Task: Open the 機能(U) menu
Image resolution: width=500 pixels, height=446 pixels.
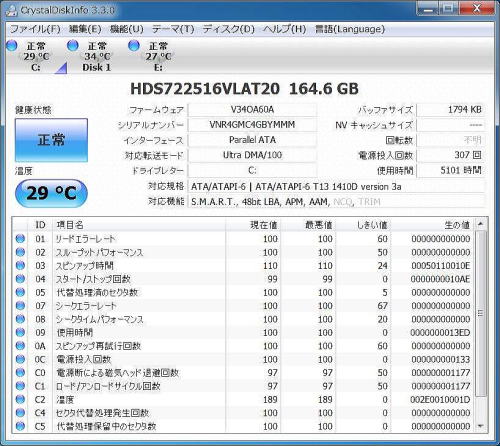Action: point(127,29)
